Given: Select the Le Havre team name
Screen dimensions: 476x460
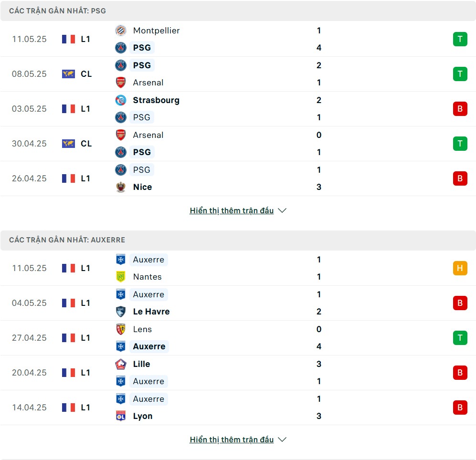Looking at the screenshot, I should tap(151, 312).
